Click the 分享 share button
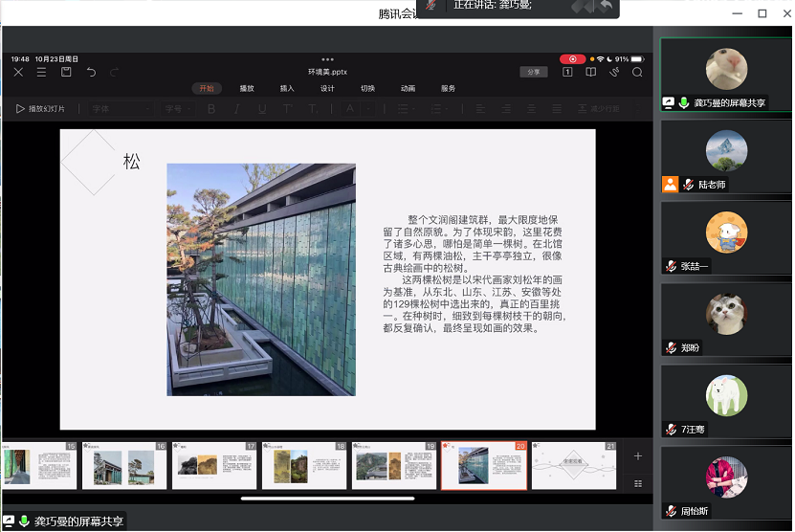Image resolution: width=795 pixels, height=532 pixels. coord(534,72)
